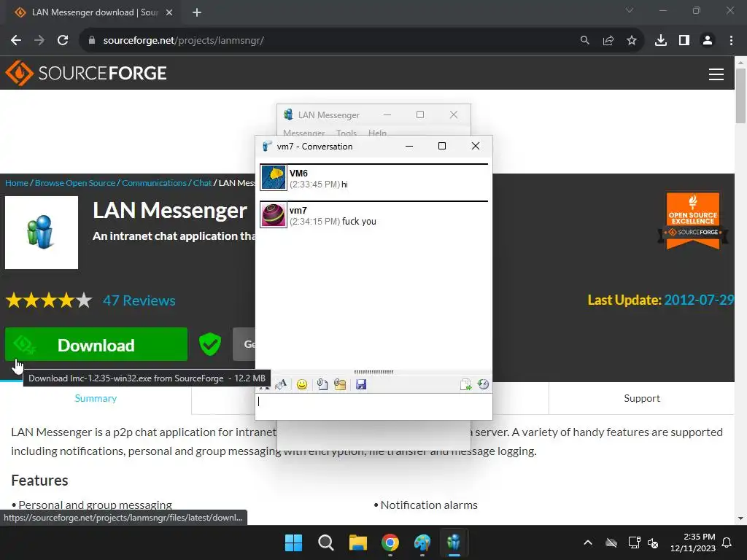This screenshot has width=747, height=560.
Task: Open a new browser tab
Action: click(x=197, y=13)
